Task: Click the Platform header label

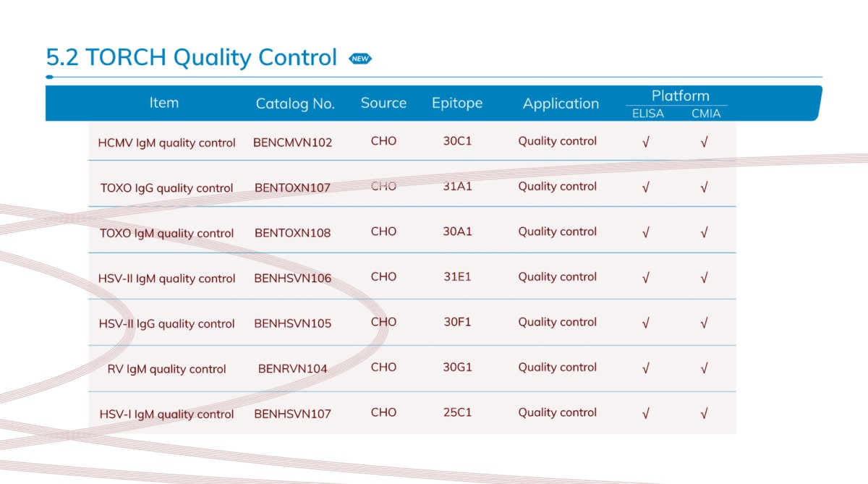Action: point(680,96)
